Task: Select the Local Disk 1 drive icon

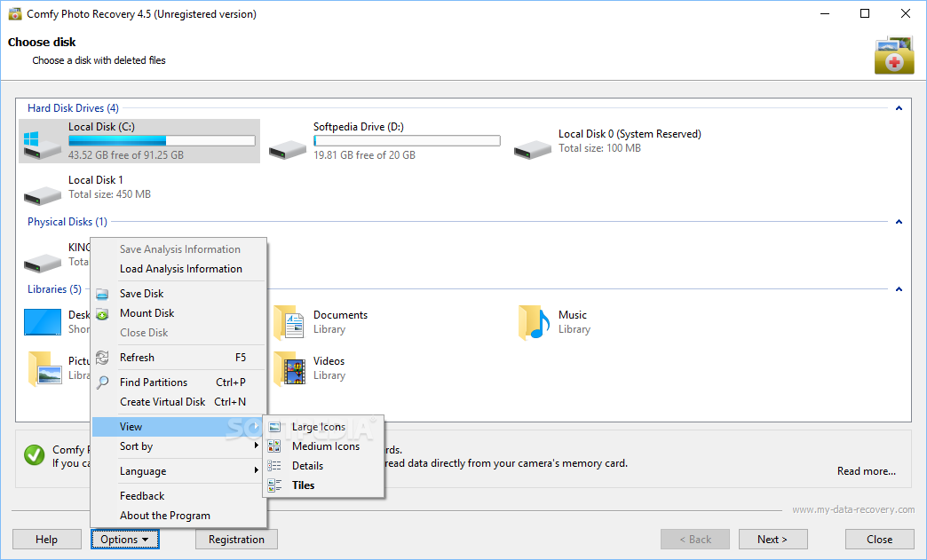Action: tap(42, 195)
